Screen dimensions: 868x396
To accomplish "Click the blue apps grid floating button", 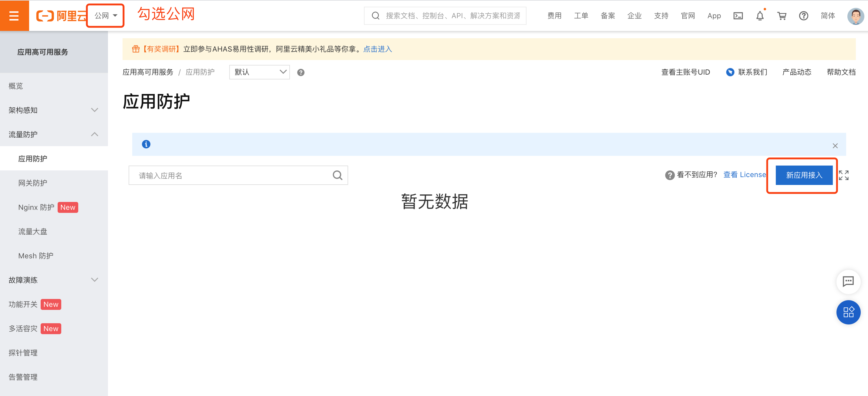I will tap(848, 312).
